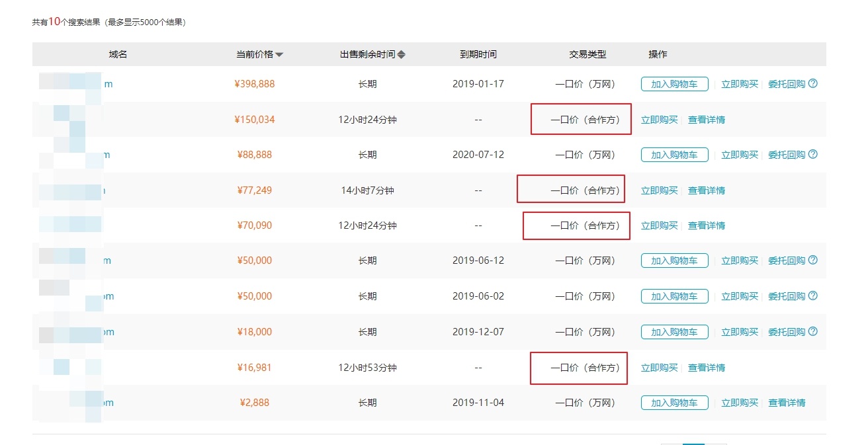This screenshot has height=445, width=868.
Task: Click question mark icon in ¥88,888 row
Action: click(x=813, y=155)
